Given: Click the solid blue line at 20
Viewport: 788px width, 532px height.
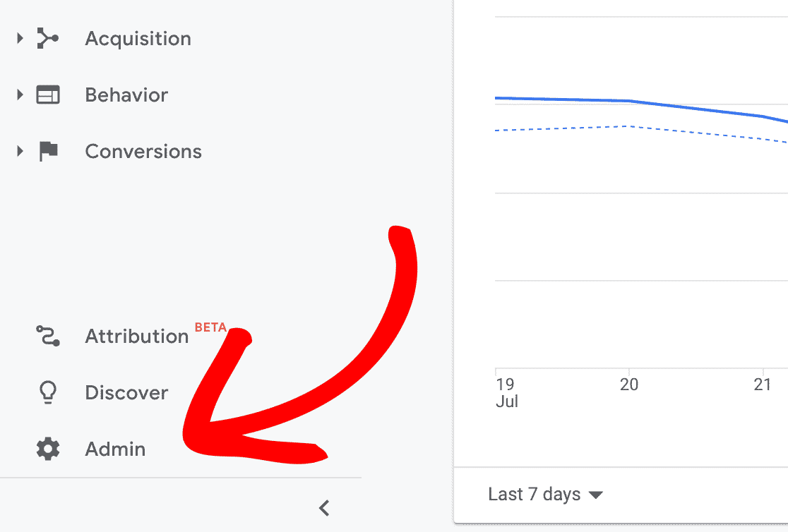Looking at the screenshot, I should [628, 101].
